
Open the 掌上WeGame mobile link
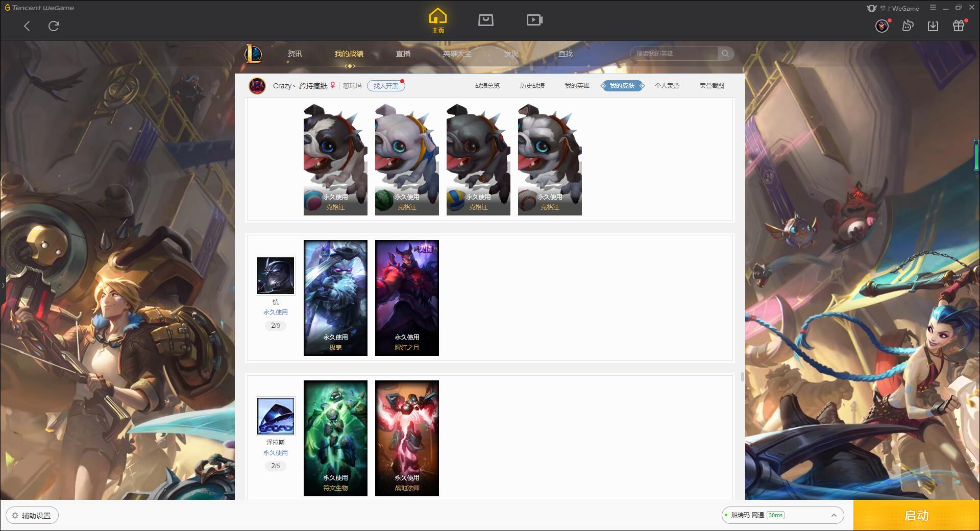(x=893, y=8)
